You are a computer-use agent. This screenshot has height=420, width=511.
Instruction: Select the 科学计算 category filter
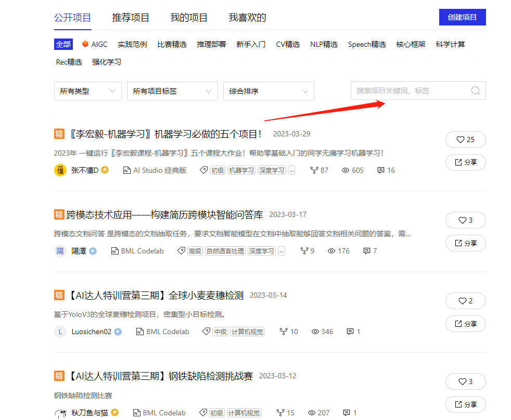click(x=451, y=44)
